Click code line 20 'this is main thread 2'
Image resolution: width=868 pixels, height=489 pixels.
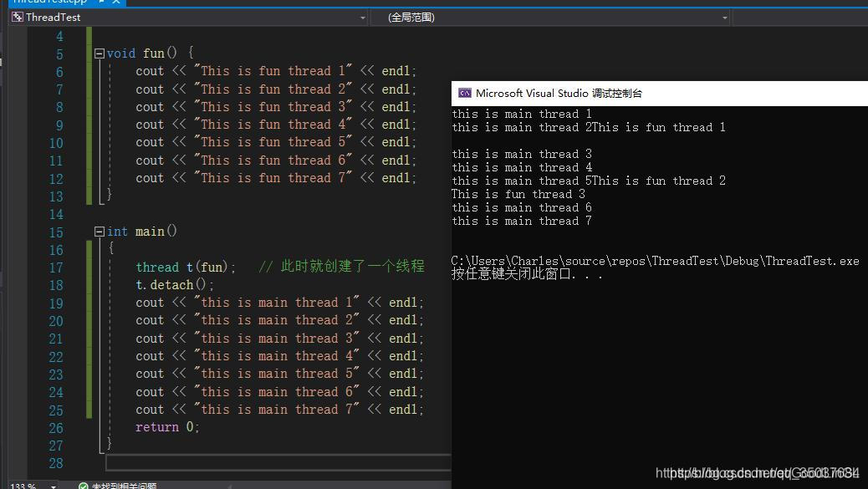pyautogui.click(x=279, y=320)
